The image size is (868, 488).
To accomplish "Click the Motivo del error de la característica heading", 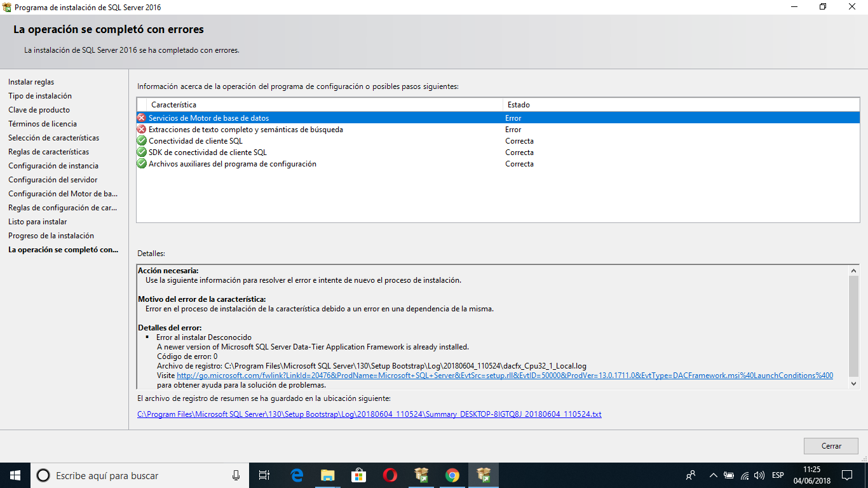I will pos(202,299).
